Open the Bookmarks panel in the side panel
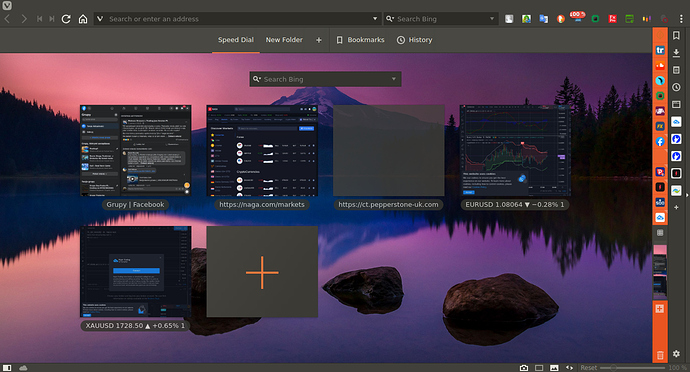 [x=676, y=36]
